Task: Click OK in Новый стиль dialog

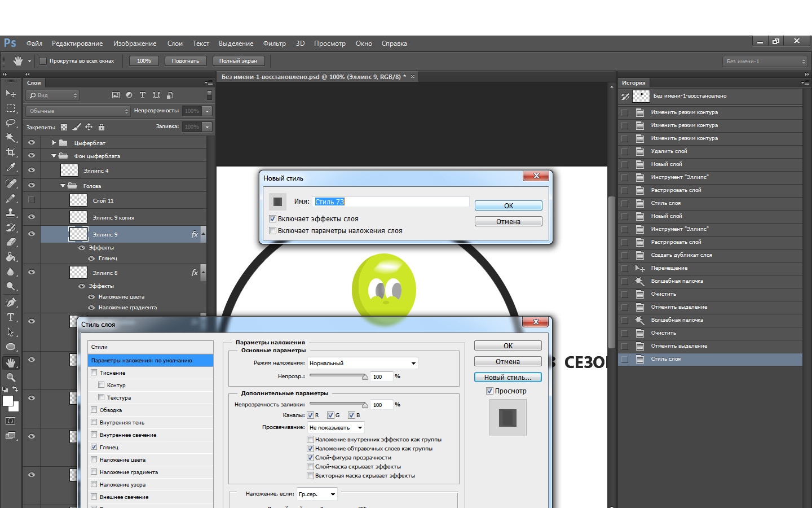Action: pos(509,206)
